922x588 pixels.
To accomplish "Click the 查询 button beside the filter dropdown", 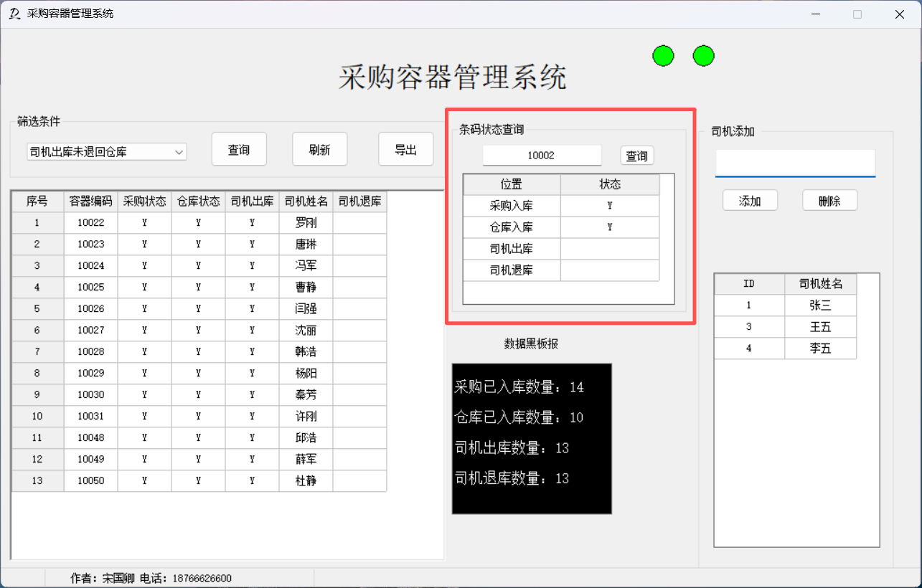I will click(x=239, y=149).
